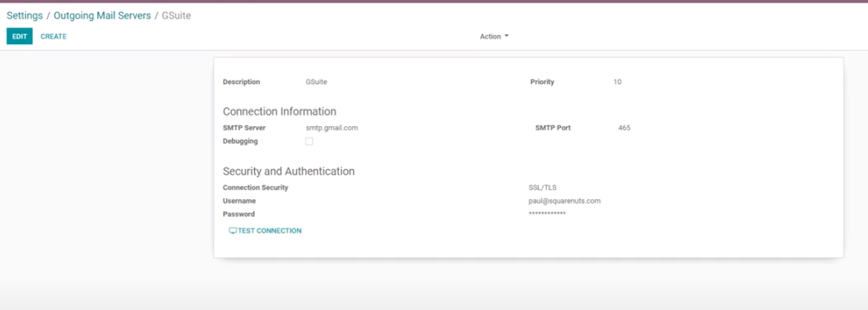Click the Priority value 10
Viewport: 868px width, 310px height.
click(618, 82)
